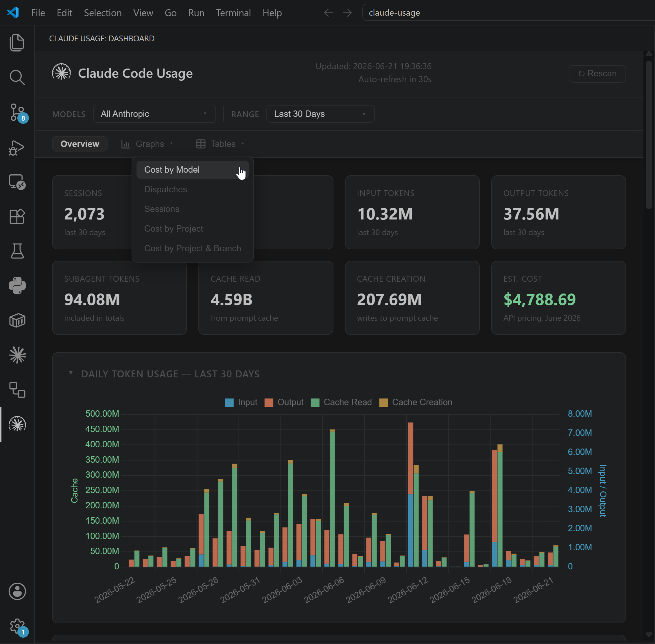The height and width of the screenshot is (644, 655).
Task: Click the Cache Read 4.59B card
Action: [x=265, y=298]
